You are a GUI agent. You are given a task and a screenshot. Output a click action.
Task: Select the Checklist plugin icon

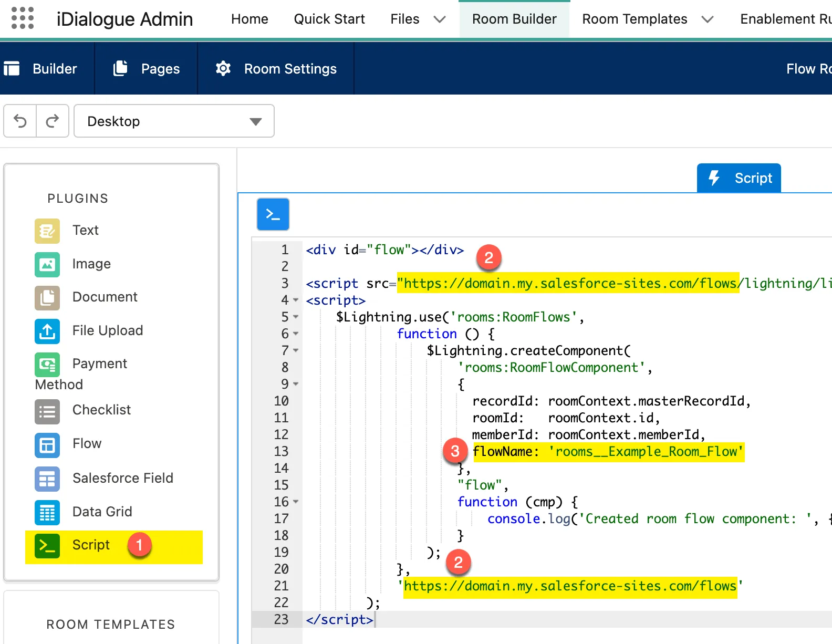pos(47,411)
